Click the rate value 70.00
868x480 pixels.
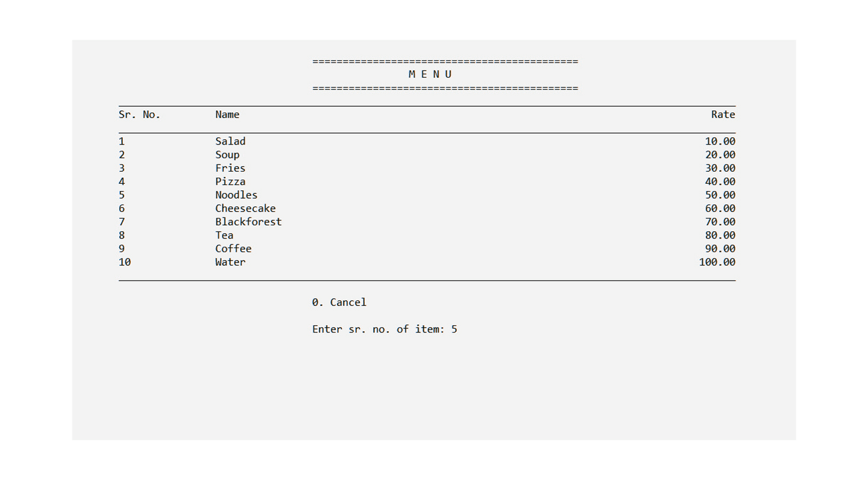(720, 222)
